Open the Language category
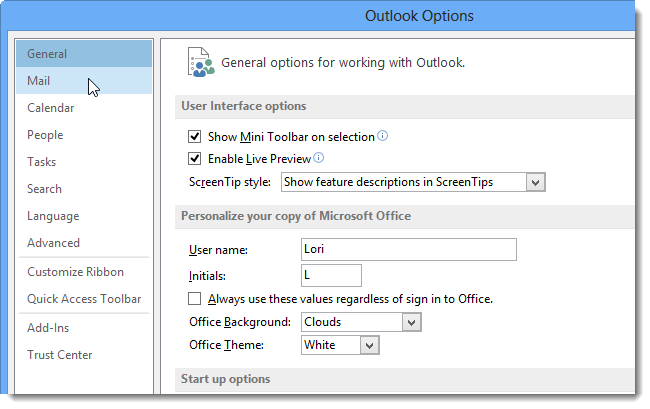 [84, 216]
